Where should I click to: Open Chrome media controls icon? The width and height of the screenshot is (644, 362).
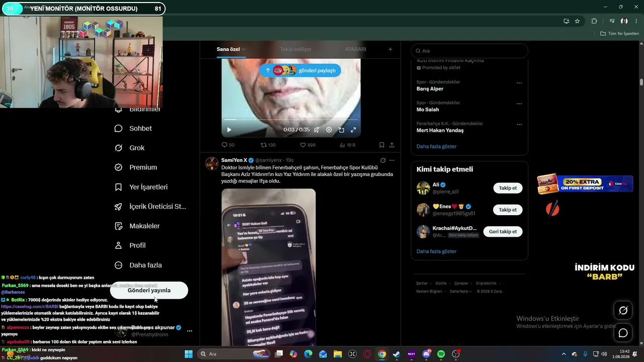(x=612, y=21)
